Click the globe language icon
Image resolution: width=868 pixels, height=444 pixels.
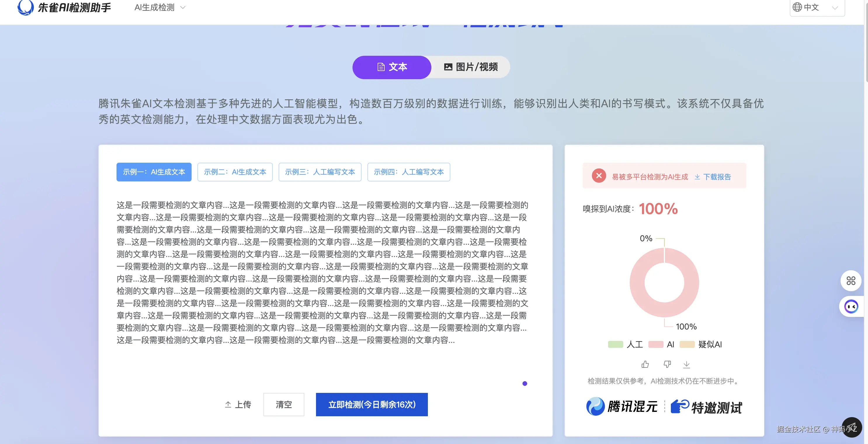[797, 7]
